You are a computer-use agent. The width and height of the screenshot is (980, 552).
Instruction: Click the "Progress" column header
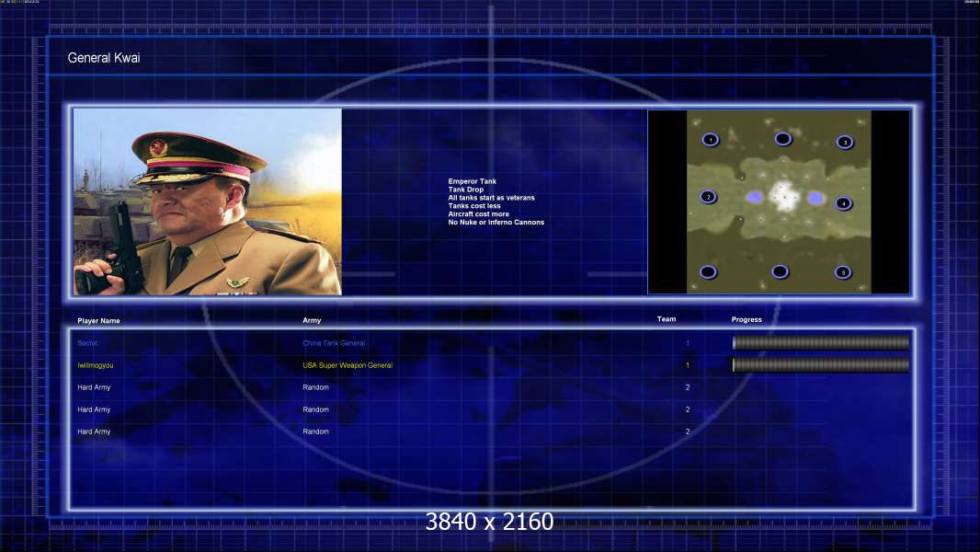746,319
